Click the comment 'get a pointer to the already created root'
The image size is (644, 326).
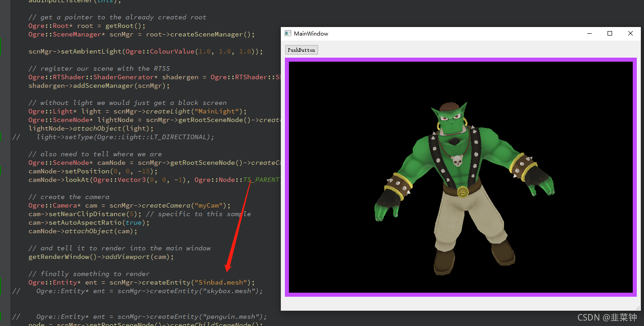click(117, 17)
